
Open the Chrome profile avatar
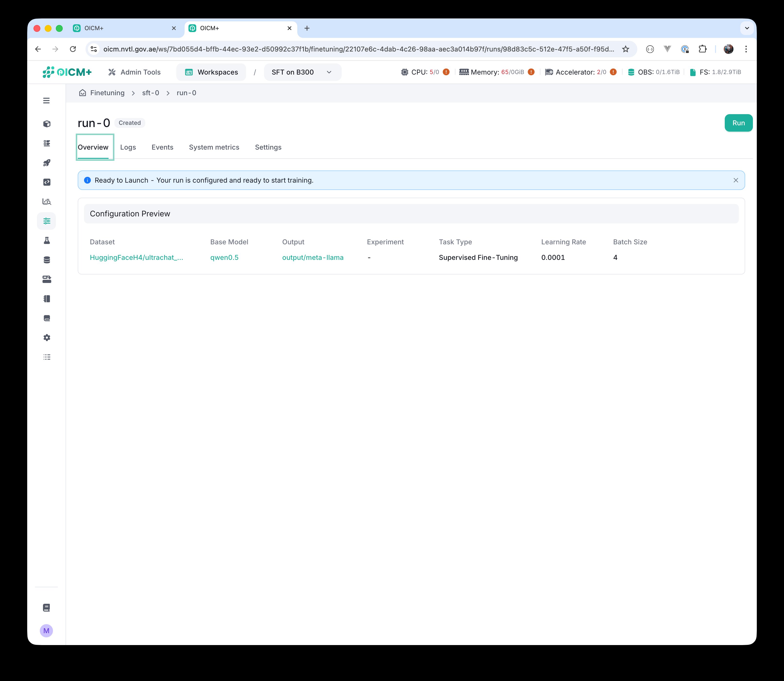pyautogui.click(x=729, y=49)
